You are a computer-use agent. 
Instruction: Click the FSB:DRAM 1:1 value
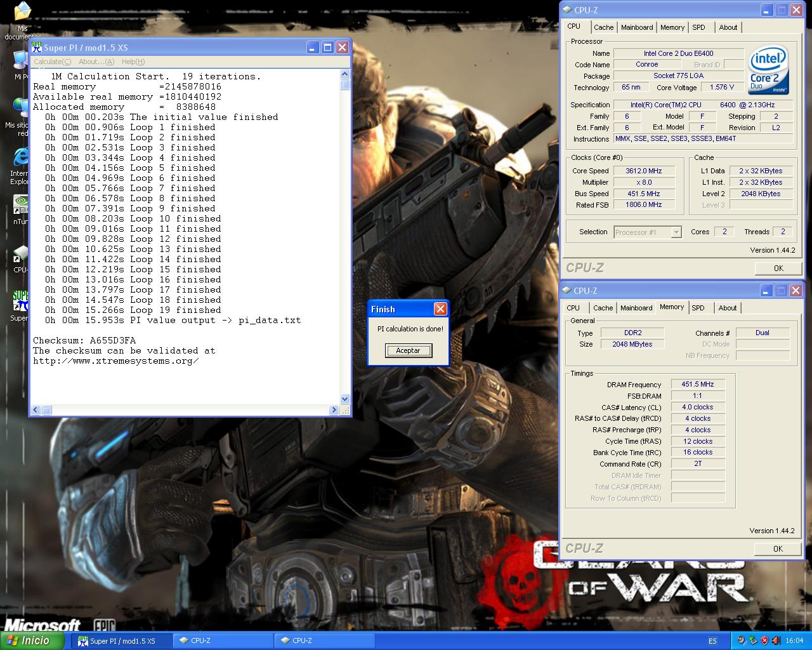[x=698, y=396]
